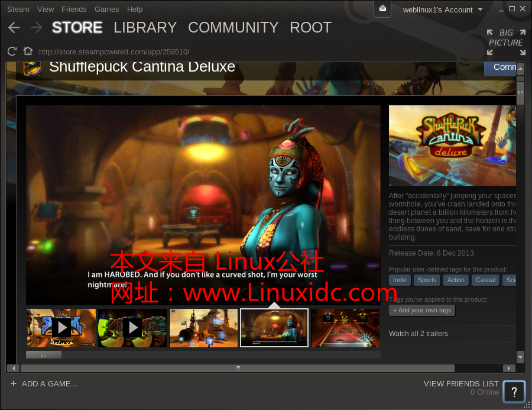The image size is (532, 410).
Task: Click the Casual tag
Action: click(485, 280)
